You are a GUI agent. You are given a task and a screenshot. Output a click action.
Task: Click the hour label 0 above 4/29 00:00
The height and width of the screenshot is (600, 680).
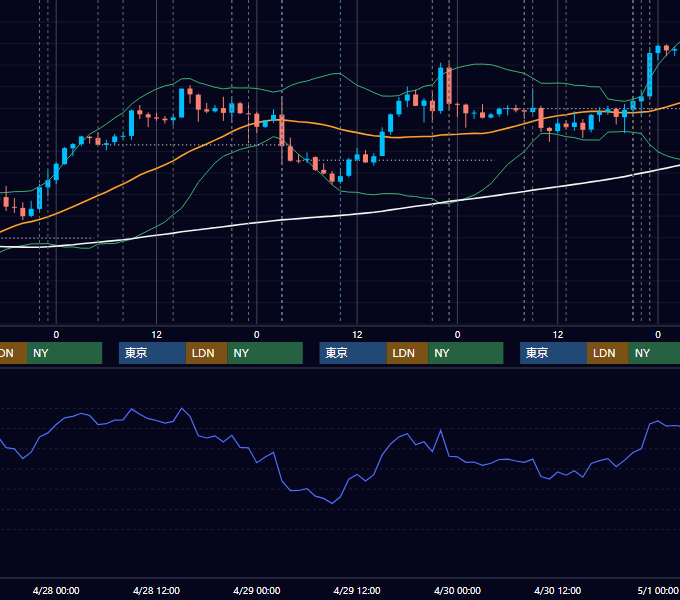pos(257,335)
